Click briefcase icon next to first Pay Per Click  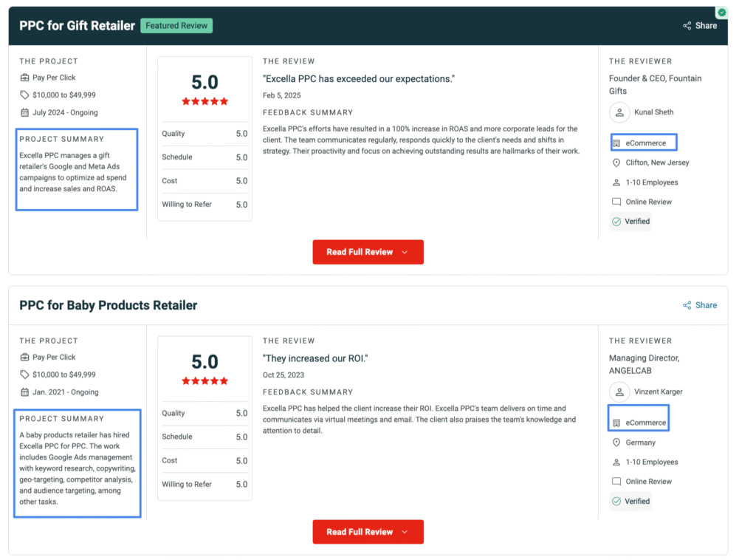[x=24, y=78]
